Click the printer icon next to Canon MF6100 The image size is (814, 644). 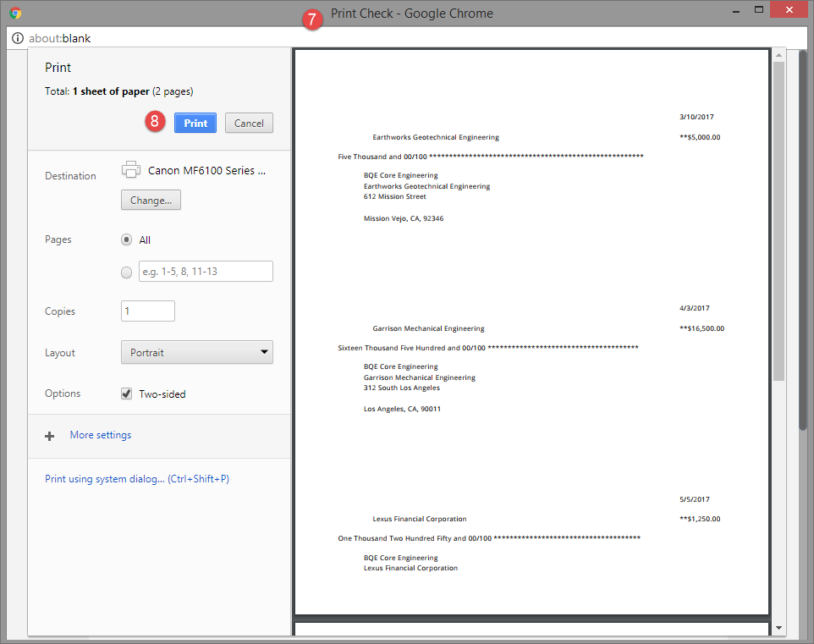pyautogui.click(x=131, y=169)
